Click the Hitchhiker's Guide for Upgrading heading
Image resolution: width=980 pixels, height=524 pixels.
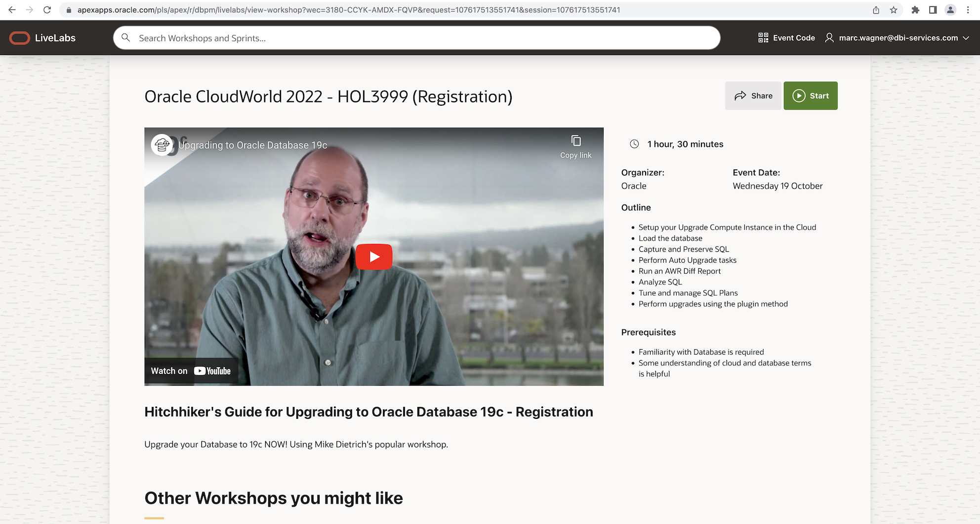pyautogui.click(x=368, y=412)
